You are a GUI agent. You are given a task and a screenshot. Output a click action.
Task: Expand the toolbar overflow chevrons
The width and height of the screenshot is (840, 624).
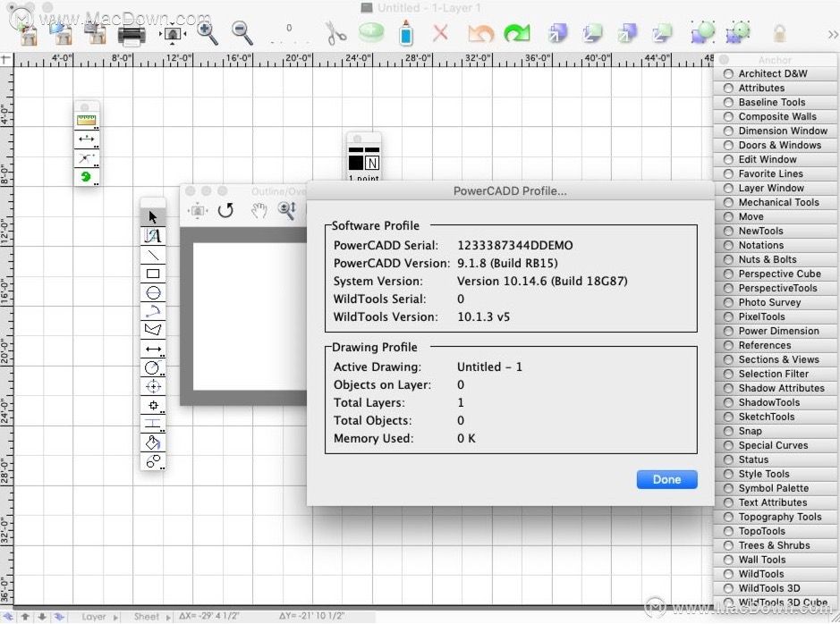(832, 34)
